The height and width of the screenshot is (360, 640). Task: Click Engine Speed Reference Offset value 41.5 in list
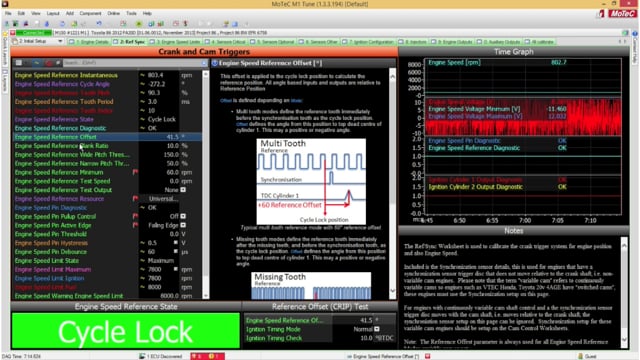click(x=172, y=137)
